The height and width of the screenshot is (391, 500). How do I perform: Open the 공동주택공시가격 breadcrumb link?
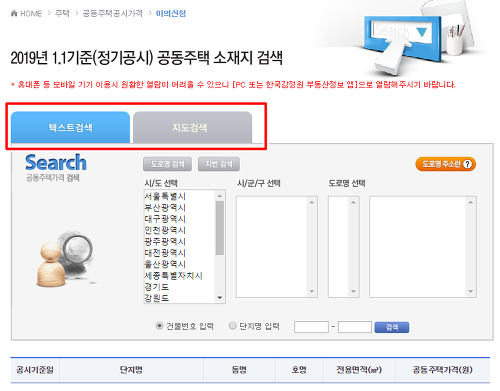(113, 13)
